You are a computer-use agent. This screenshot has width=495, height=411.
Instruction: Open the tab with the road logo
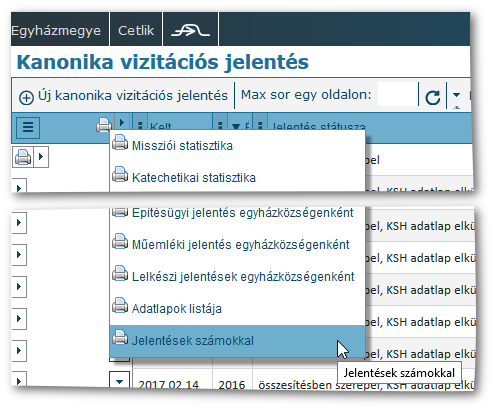(x=190, y=30)
